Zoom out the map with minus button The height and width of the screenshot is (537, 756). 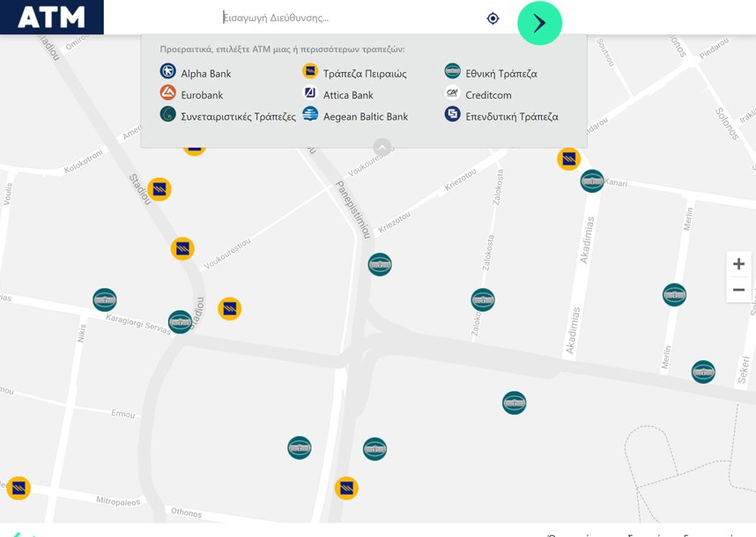pos(738,290)
